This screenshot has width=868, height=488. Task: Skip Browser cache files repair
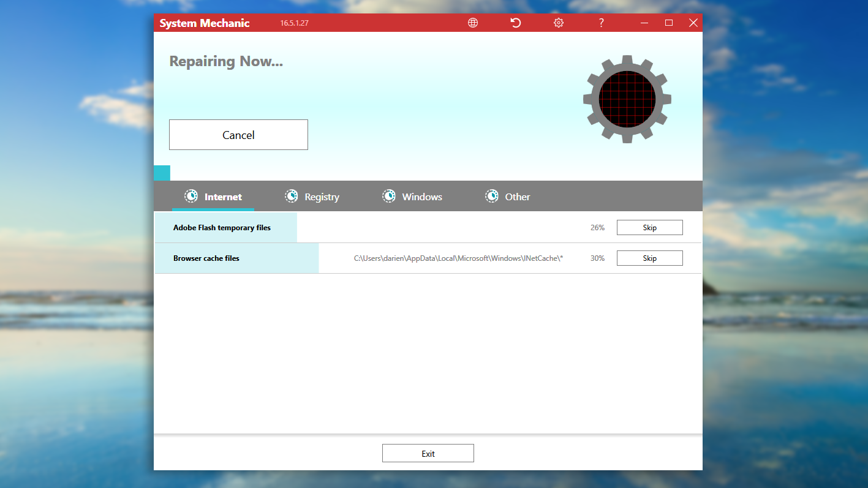click(649, 258)
